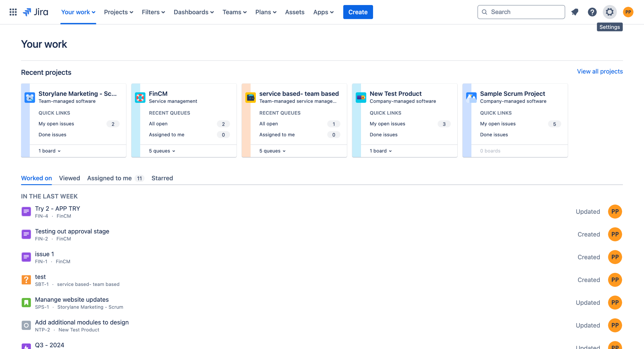Switch to the Starred tab

162,178
